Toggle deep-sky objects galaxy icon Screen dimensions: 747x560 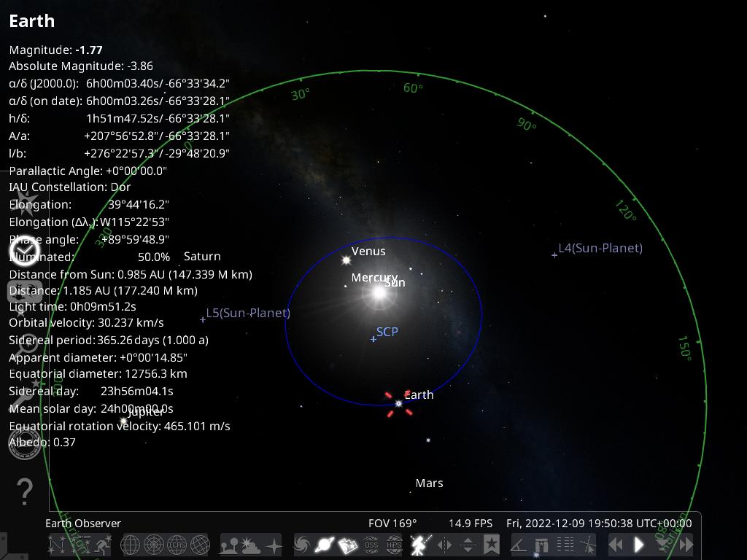pyautogui.click(x=301, y=544)
